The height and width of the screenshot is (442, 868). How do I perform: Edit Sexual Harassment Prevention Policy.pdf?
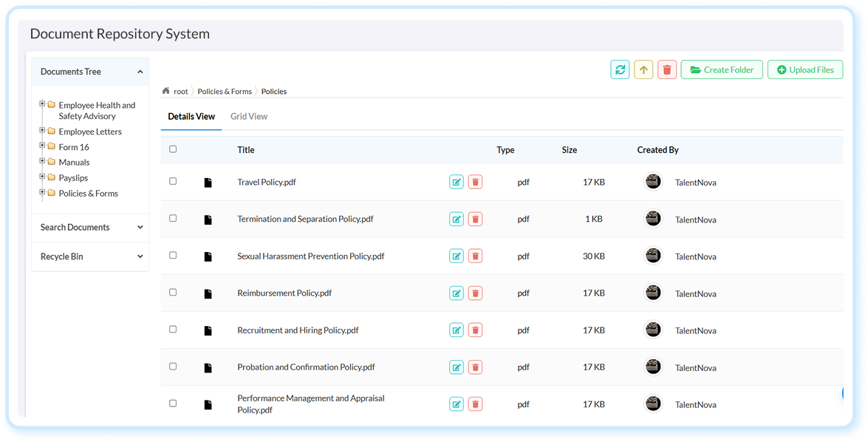coord(456,256)
